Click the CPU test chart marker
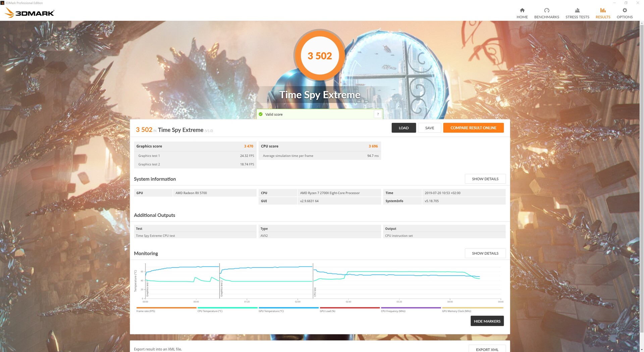The image size is (644, 352). coord(315,292)
